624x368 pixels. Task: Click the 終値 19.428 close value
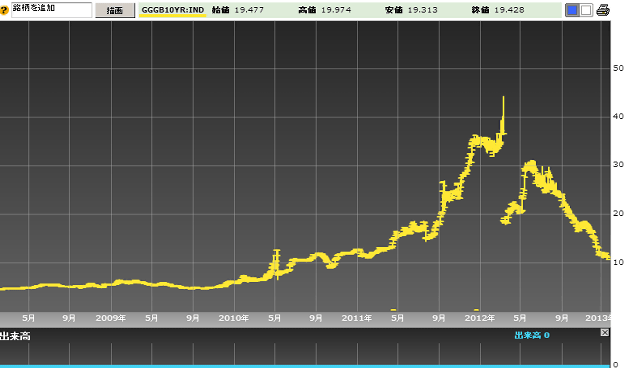(x=498, y=10)
